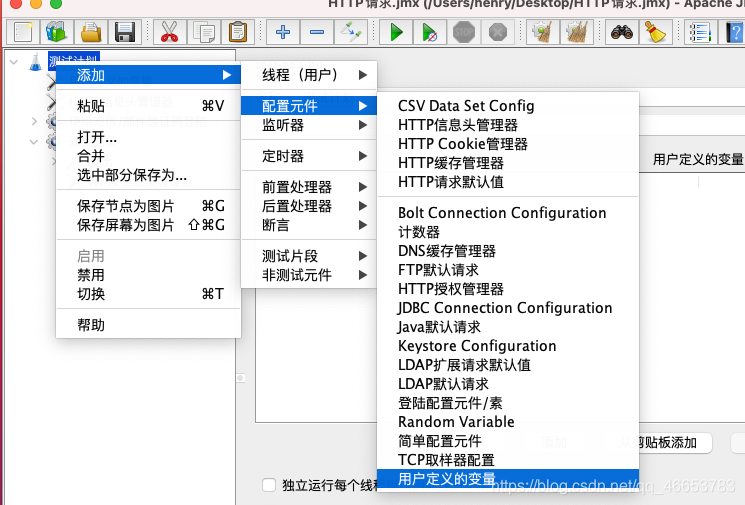This screenshot has width=745, height=505.
Task: Select CSV Data Set Config
Action: (x=508, y=106)
